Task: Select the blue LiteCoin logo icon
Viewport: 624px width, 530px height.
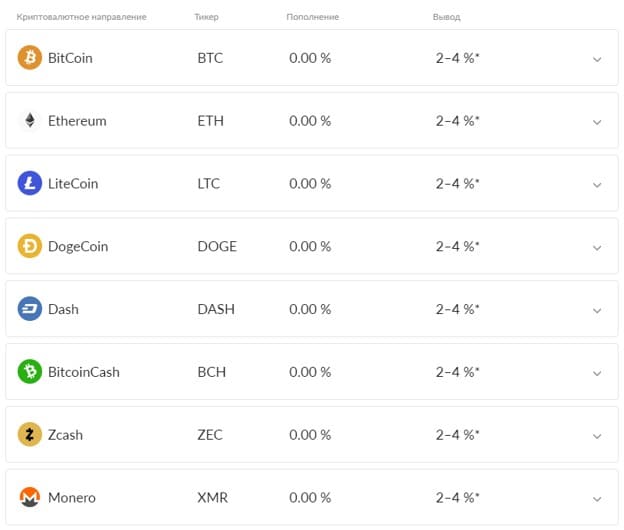Action: (x=30, y=183)
